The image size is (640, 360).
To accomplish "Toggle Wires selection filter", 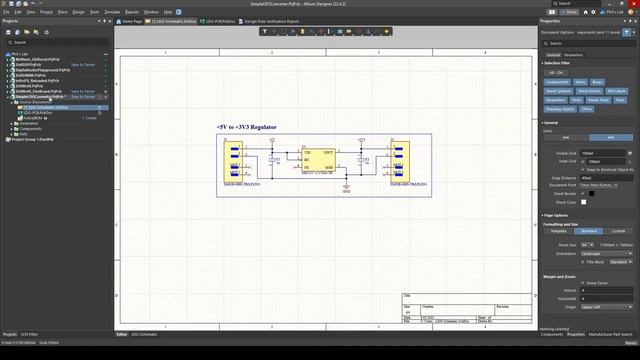I will pos(580,82).
